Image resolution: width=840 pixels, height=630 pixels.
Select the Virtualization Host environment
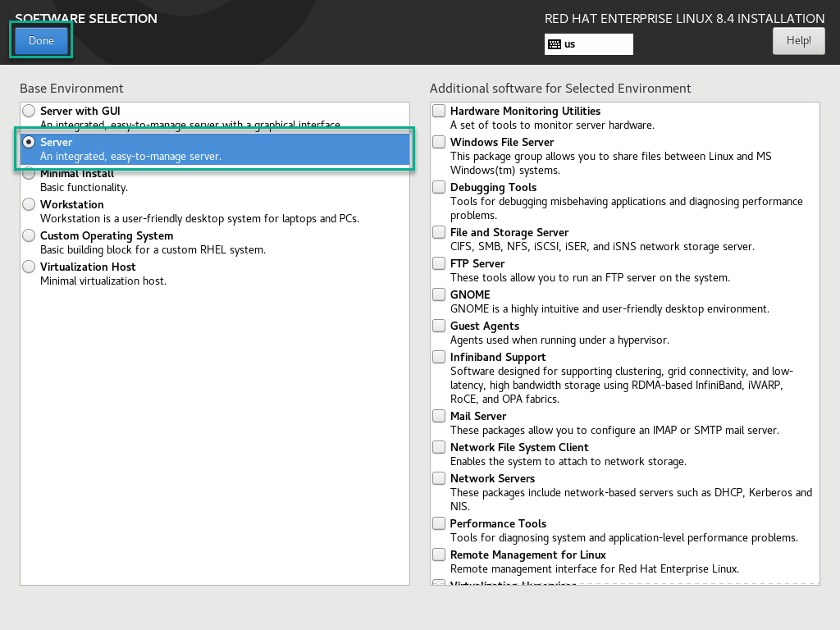tap(30, 267)
